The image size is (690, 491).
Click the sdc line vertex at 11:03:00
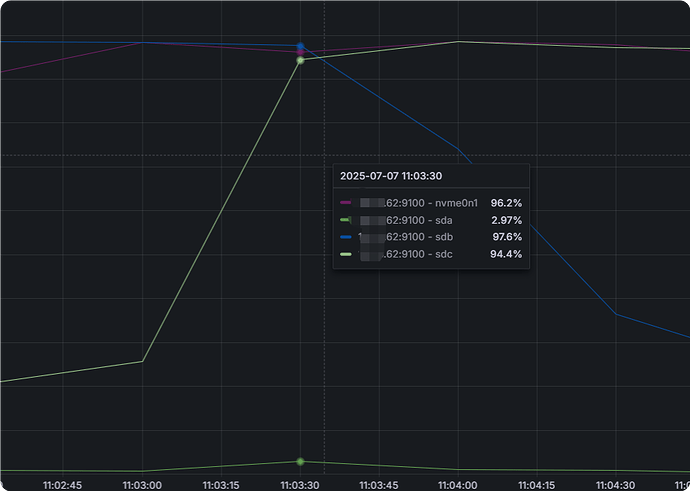click(x=142, y=362)
